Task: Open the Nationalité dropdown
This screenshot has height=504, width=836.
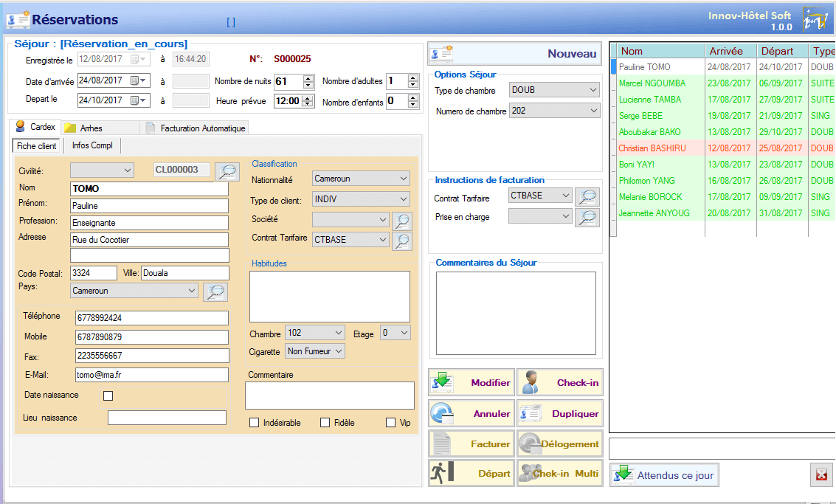Action: click(x=403, y=179)
